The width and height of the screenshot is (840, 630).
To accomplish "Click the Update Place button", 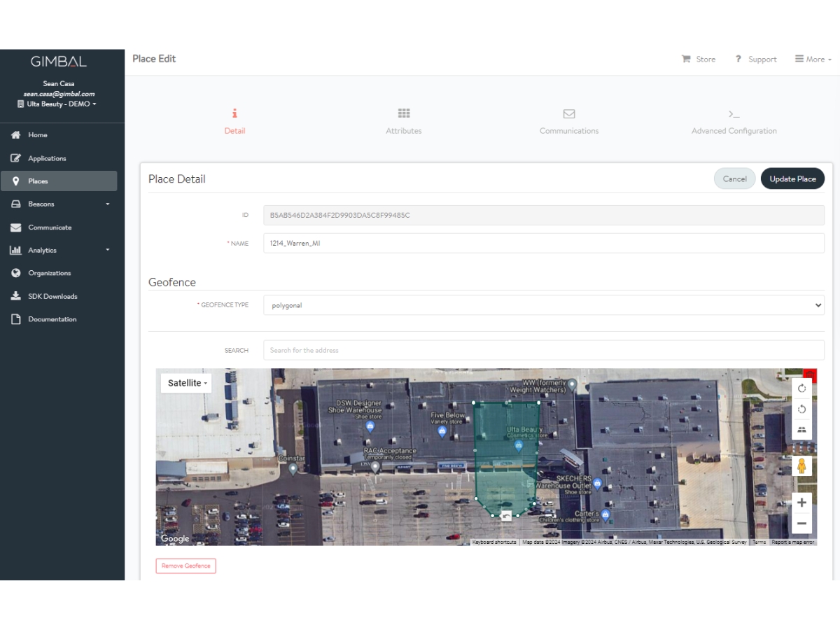I will (792, 178).
